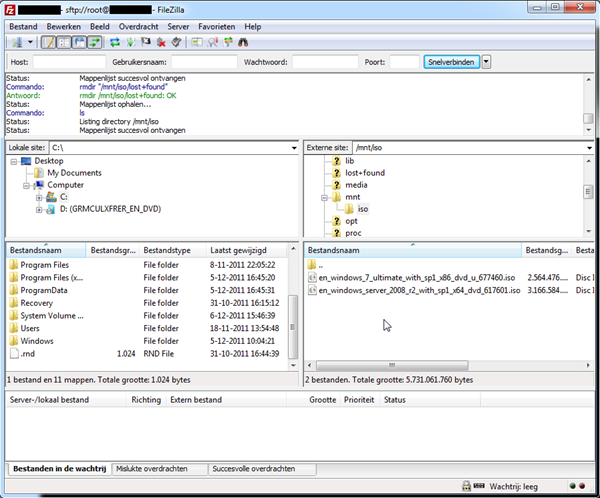Open the Snelverbinden history dropdown arrow

(486, 62)
